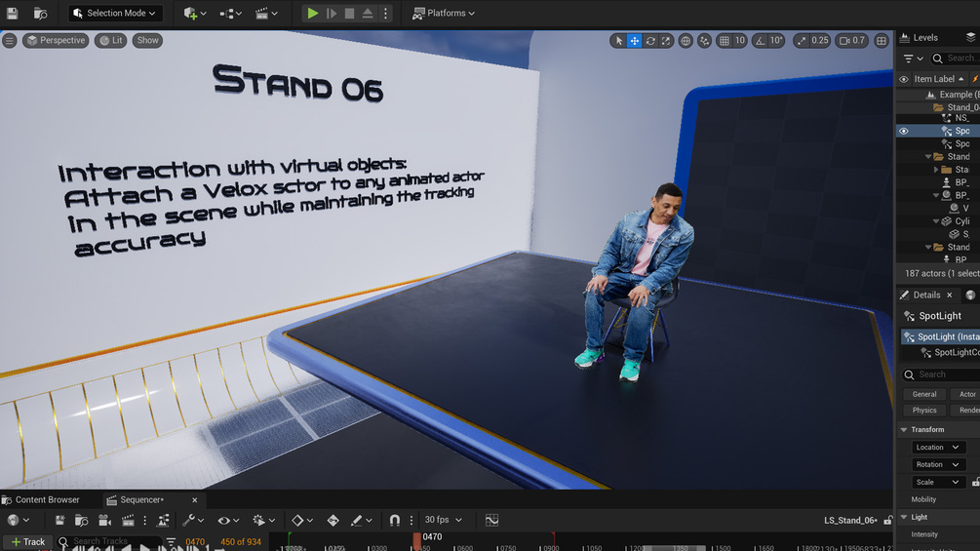Open the play options three-dot menu
The image size is (980, 551).
click(x=385, y=13)
